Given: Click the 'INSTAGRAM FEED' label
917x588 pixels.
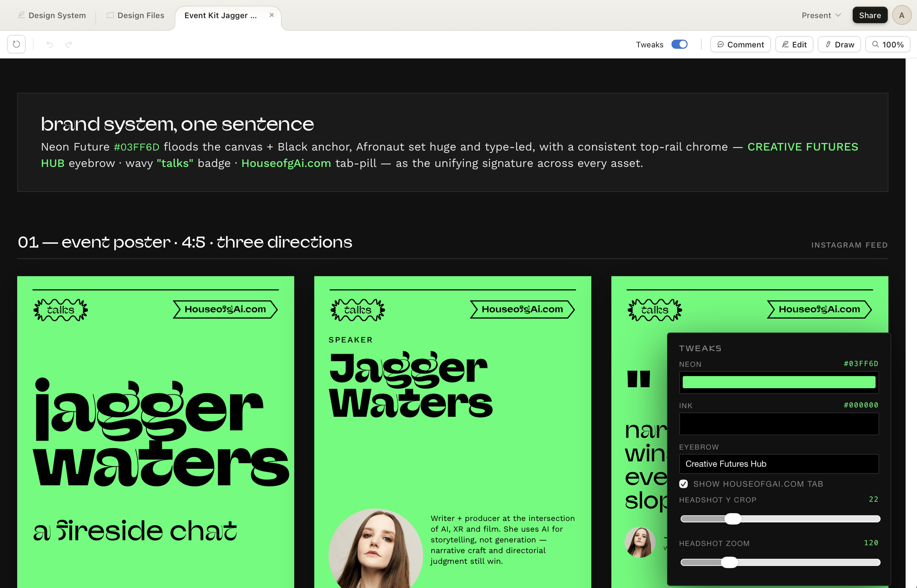Looking at the screenshot, I should (x=850, y=245).
